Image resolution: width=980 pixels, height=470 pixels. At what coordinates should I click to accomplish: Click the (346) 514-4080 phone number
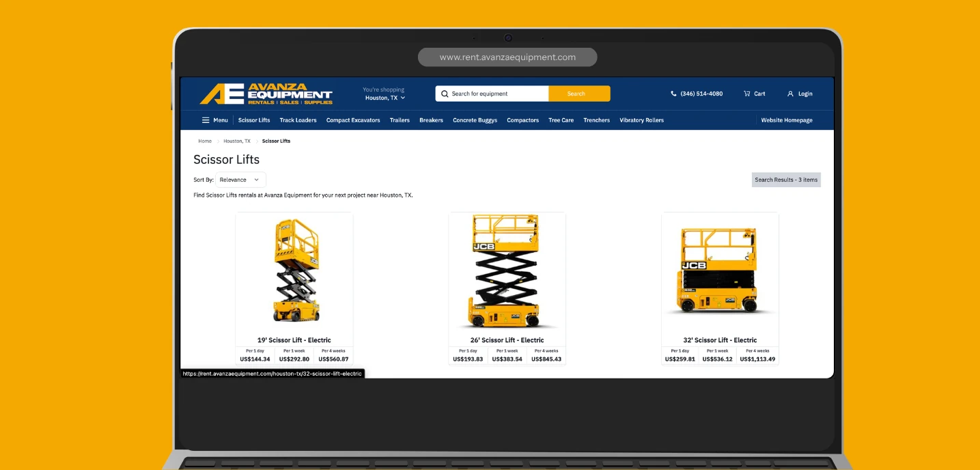click(701, 94)
